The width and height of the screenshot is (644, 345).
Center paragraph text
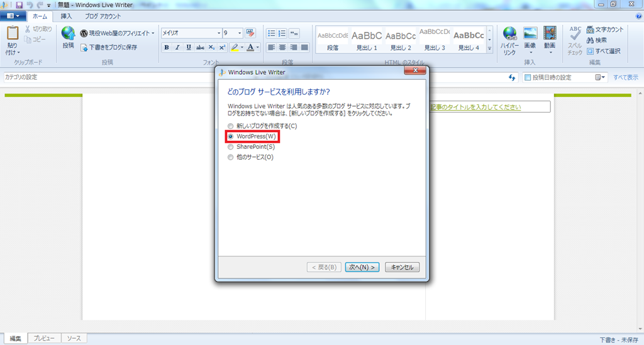pyautogui.click(x=282, y=48)
